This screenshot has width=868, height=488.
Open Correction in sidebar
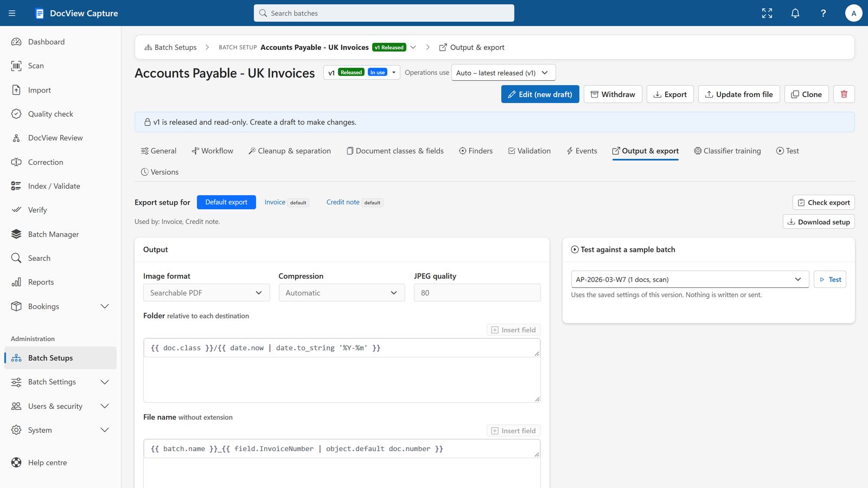click(60, 162)
